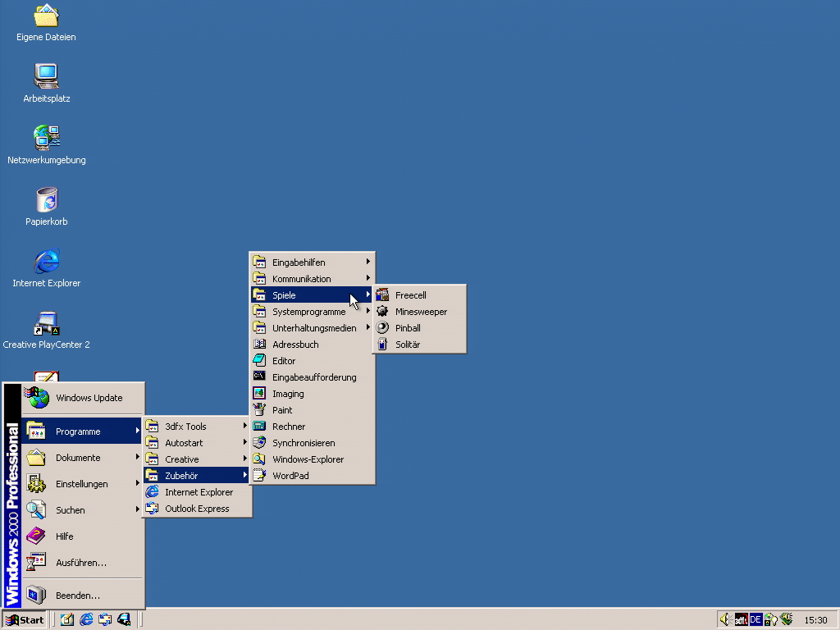840x630 pixels.
Task: Click the Adressbuch book icon
Action: pyautogui.click(x=259, y=344)
